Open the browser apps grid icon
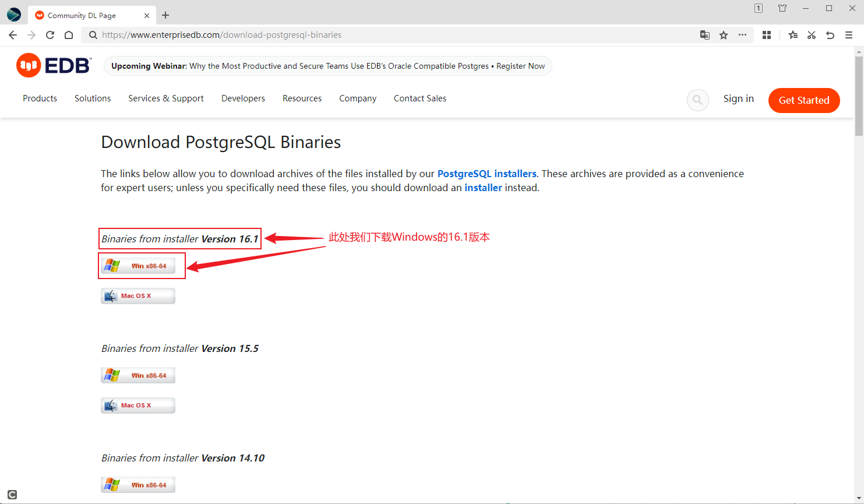The image size is (864, 504). (767, 35)
